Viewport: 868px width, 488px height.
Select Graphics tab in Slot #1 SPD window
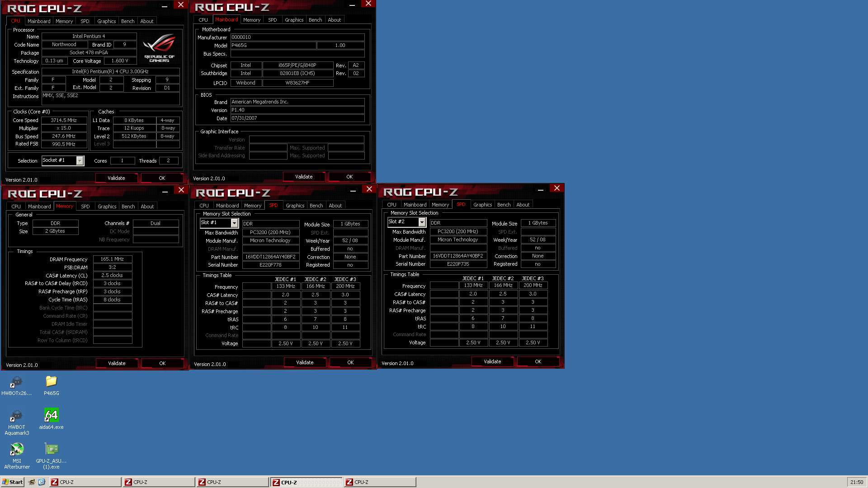(295, 206)
